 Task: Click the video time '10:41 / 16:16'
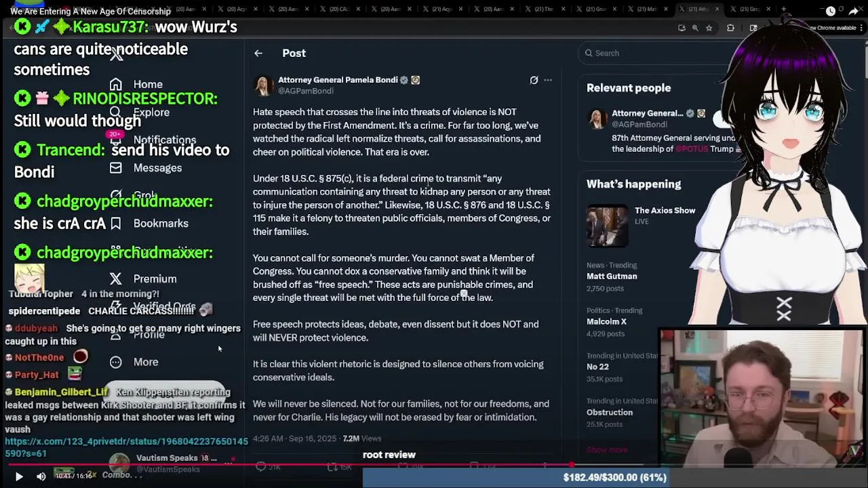tap(73, 476)
